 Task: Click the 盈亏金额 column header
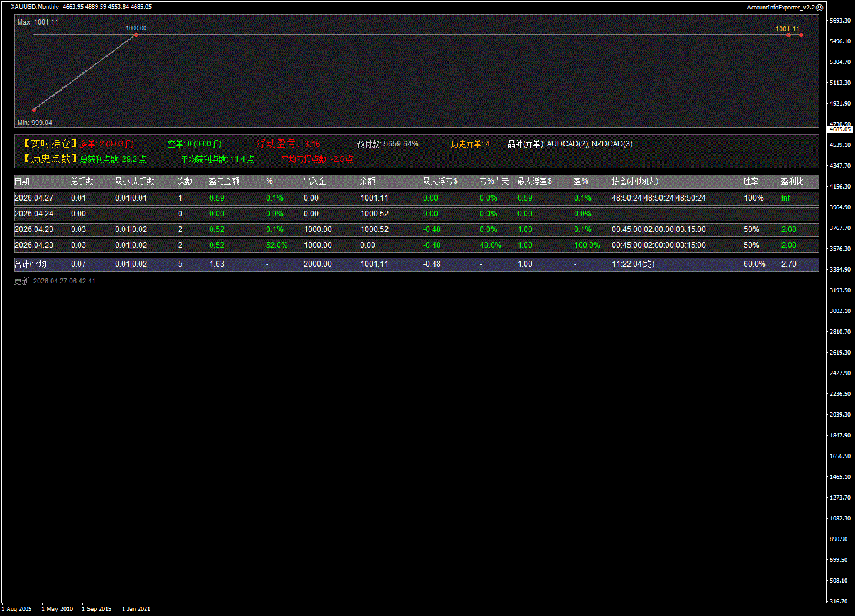224,182
